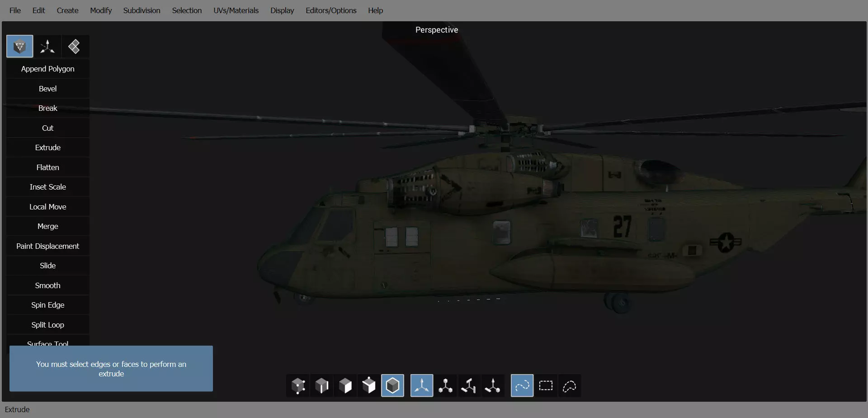Image resolution: width=868 pixels, height=418 pixels.
Task: Activate the Bevel tool
Action: point(48,89)
